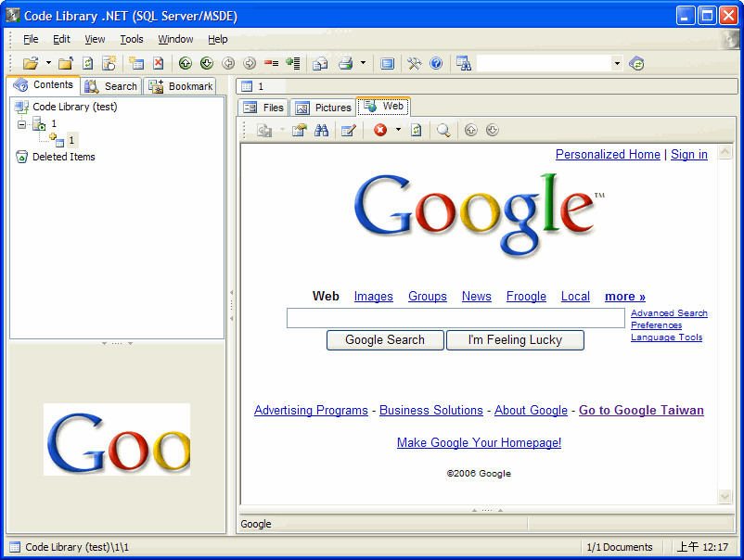Switch to the Bookmark tab
This screenshot has width=744, height=560.
(181, 86)
